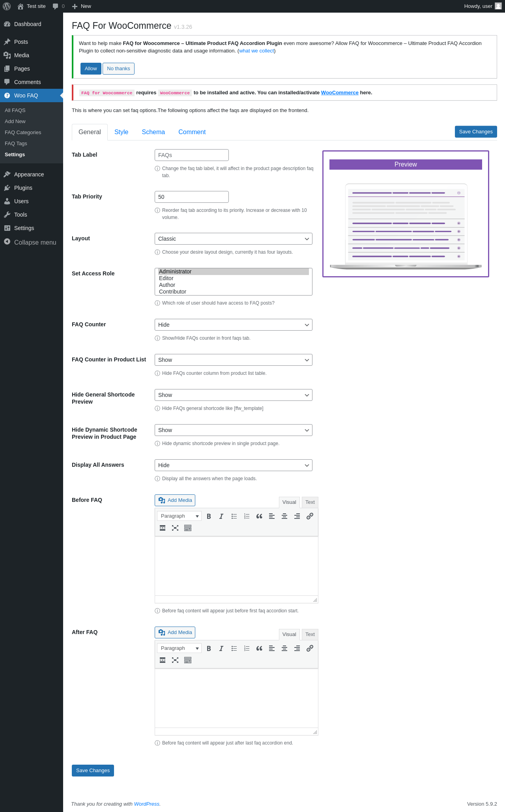
Task: Open Appearance in the sidebar
Action: (x=32, y=174)
